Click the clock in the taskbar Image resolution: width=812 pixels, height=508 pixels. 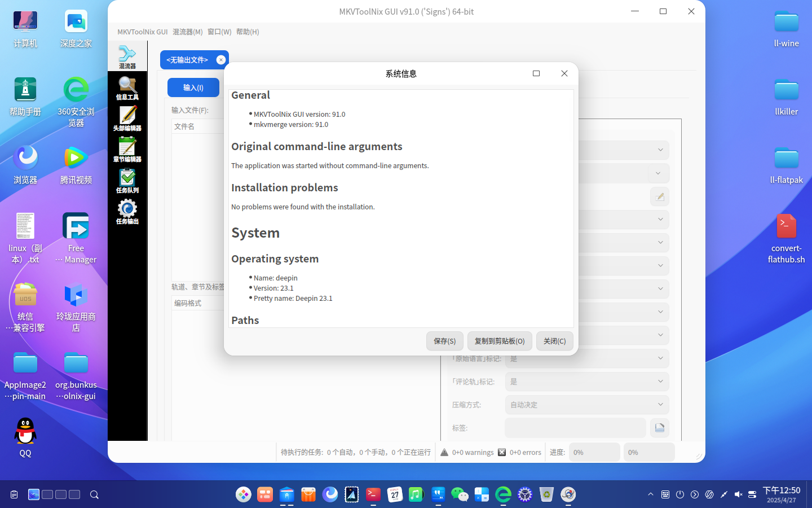click(782, 494)
